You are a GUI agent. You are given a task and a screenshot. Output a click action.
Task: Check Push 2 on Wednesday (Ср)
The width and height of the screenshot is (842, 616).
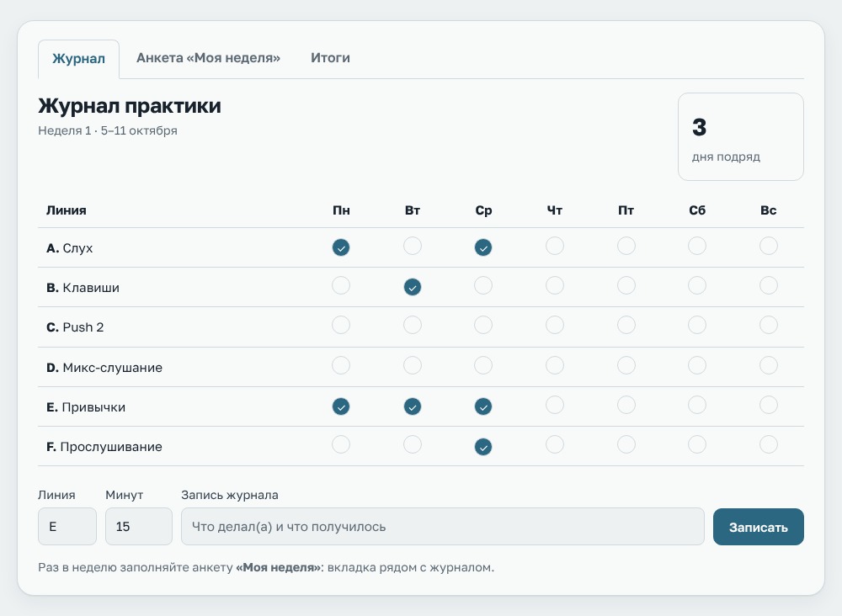click(x=483, y=325)
